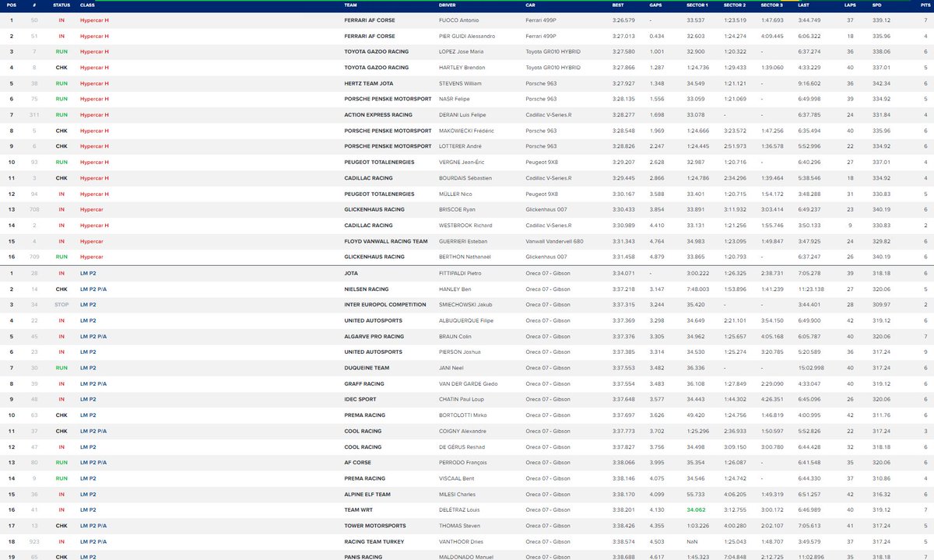Click the GAPS column header
The image size is (934, 560).
click(656, 5)
